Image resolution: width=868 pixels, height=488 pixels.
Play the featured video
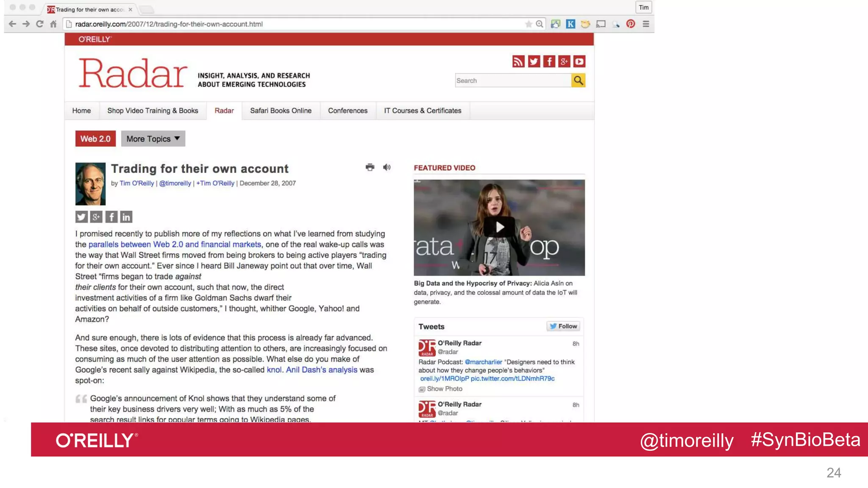pyautogui.click(x=499, y=227)
